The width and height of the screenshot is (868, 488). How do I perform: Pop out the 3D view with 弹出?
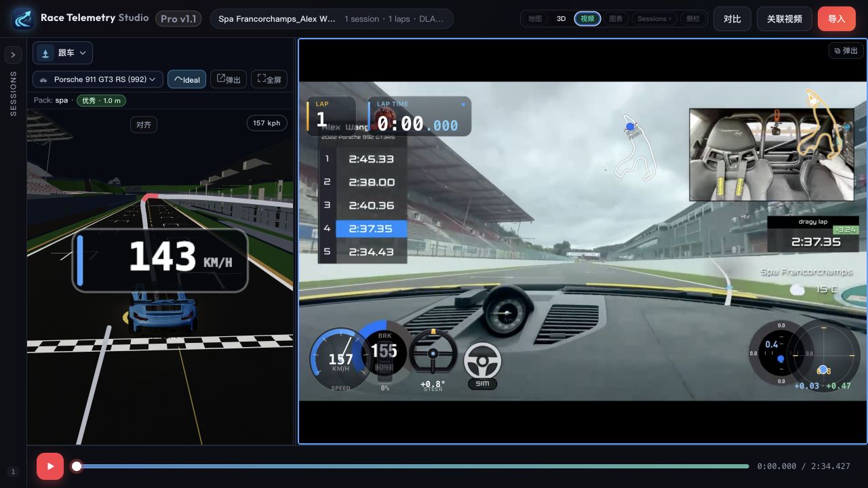[229, 79]
